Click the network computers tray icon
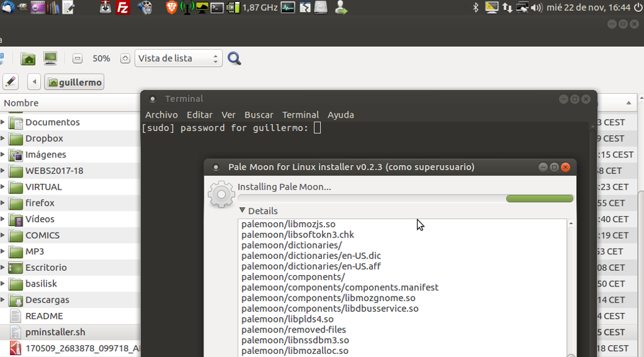Viewport: 644px width, 357px height. 522,8
